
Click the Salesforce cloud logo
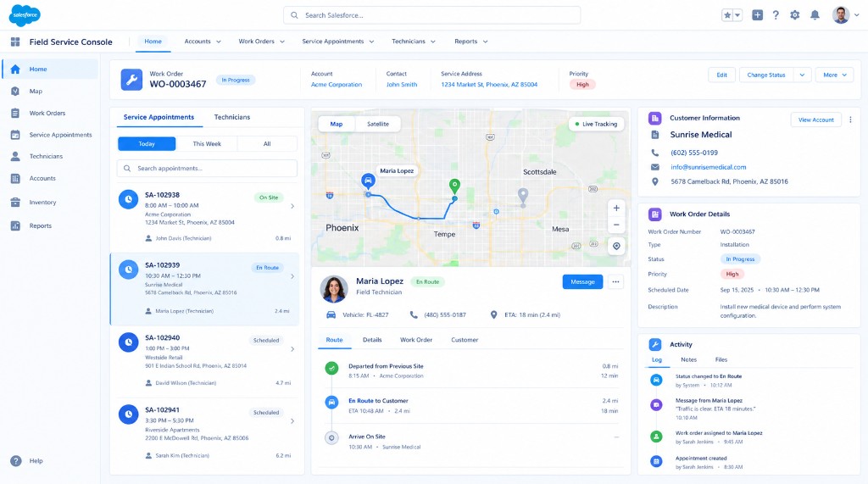(x=25, y=15)
